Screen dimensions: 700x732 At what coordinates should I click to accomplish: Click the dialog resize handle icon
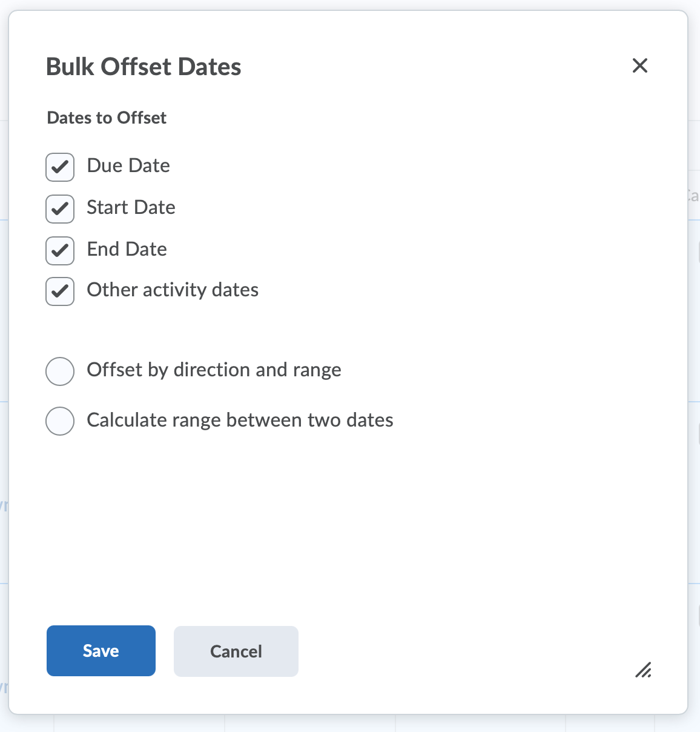pos(643,670)
